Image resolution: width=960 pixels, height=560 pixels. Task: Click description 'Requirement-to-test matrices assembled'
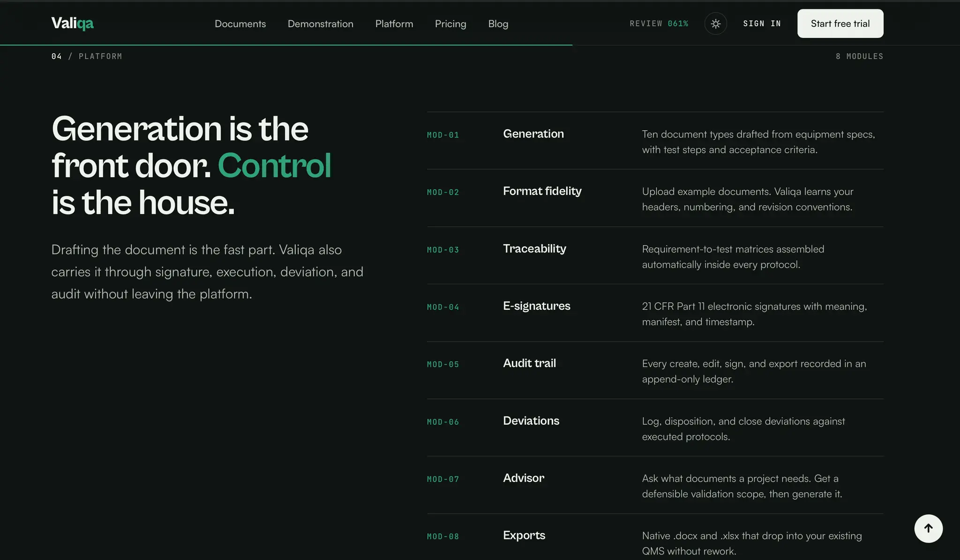(733, 256)
